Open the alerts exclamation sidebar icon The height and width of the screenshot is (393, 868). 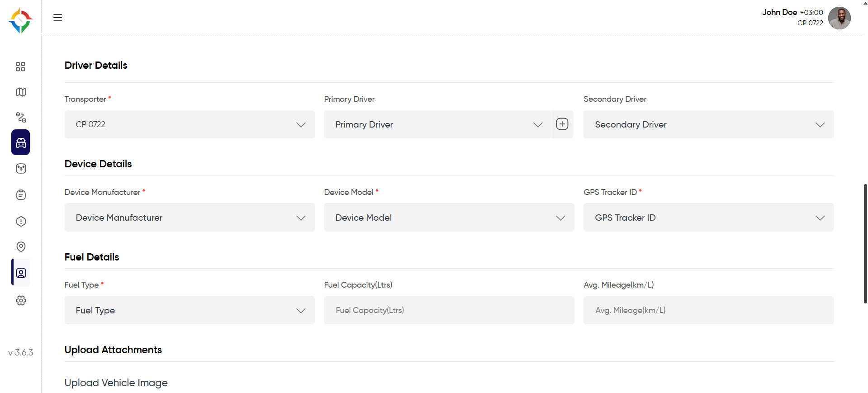(21, 221)
